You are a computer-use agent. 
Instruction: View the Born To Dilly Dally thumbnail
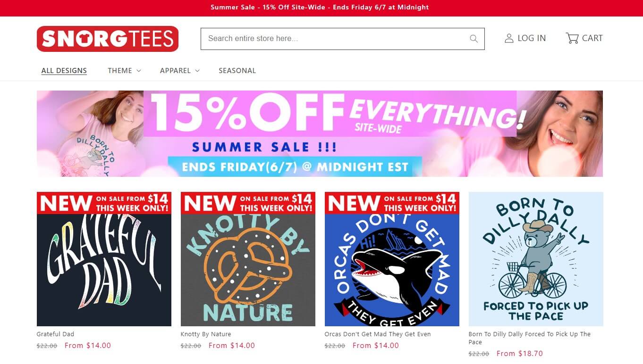(536, 259)
